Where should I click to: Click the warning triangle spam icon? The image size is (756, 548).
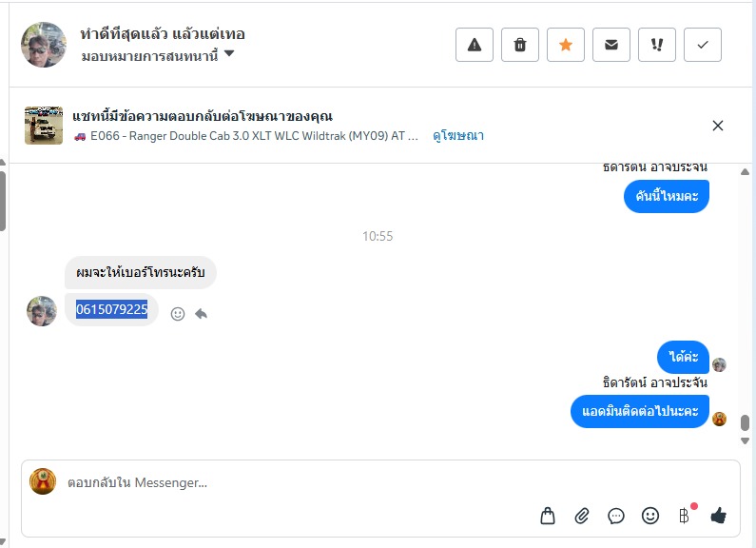point(475,45)
